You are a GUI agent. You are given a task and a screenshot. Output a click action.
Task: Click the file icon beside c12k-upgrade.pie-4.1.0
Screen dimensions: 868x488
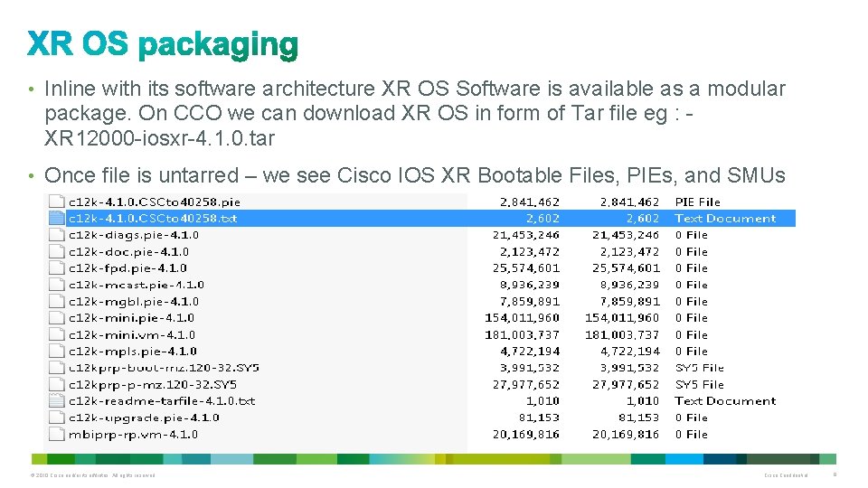click(56, 418)
